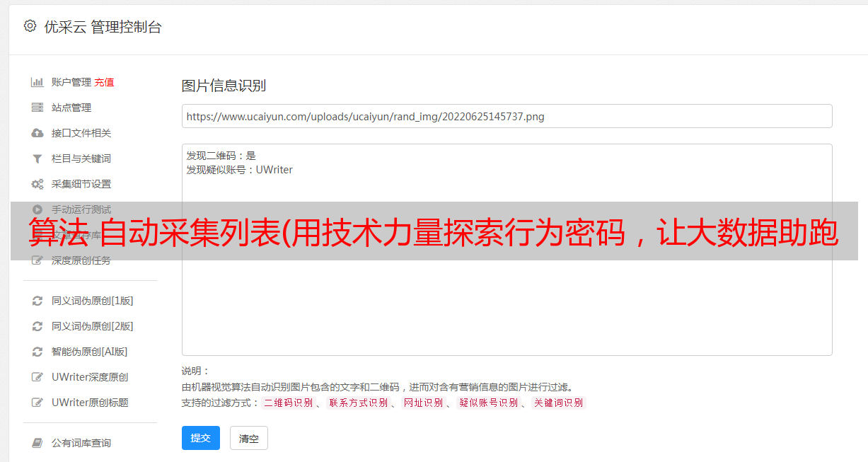Click the refresh icon for 同义词伪原创[2版]

click(37, 326)
